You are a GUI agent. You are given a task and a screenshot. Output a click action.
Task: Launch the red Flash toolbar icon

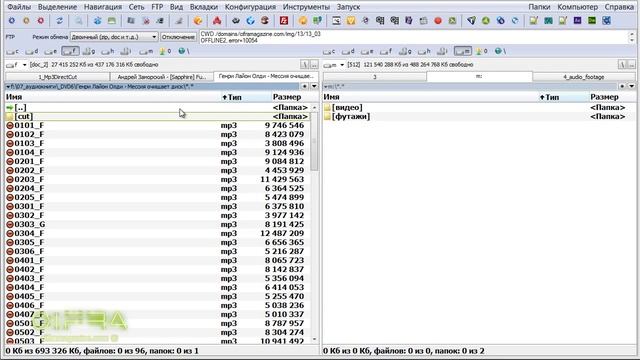284,20
